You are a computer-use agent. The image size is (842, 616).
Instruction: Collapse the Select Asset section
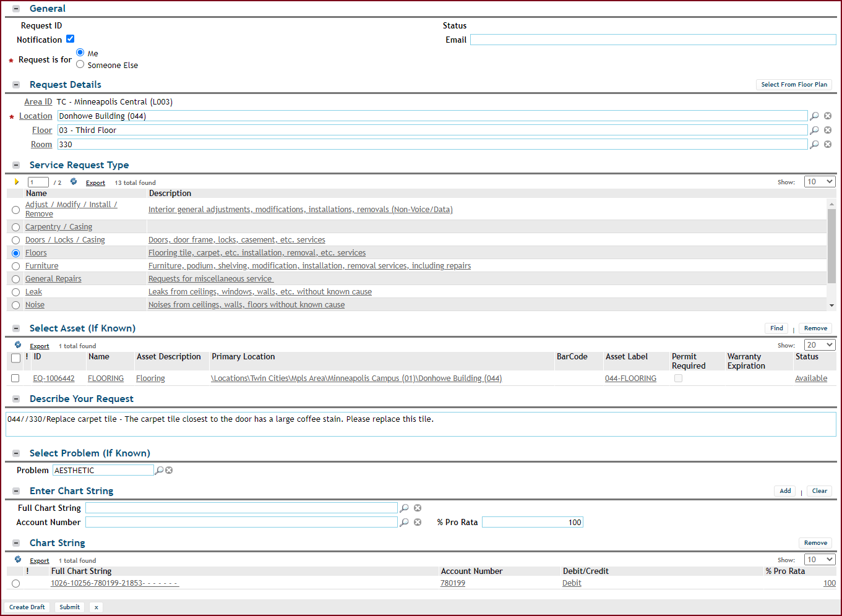point(16,328)
